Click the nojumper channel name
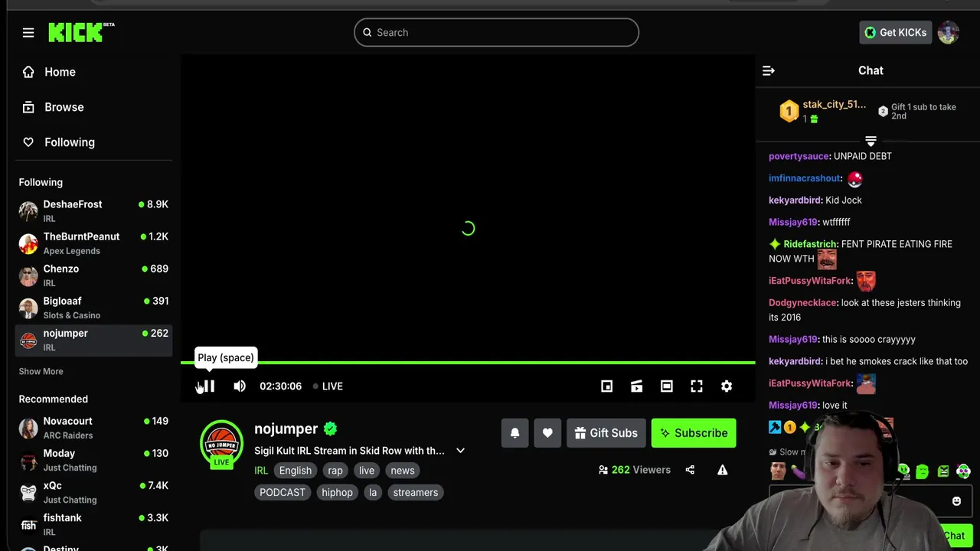This screenshot has height=551, width=980. coord(286,429)
